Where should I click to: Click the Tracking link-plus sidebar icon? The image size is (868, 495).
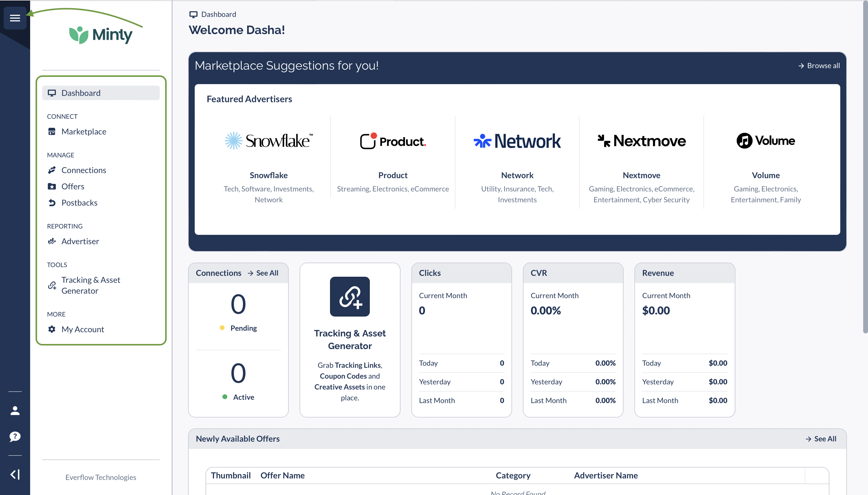(52, 285)
